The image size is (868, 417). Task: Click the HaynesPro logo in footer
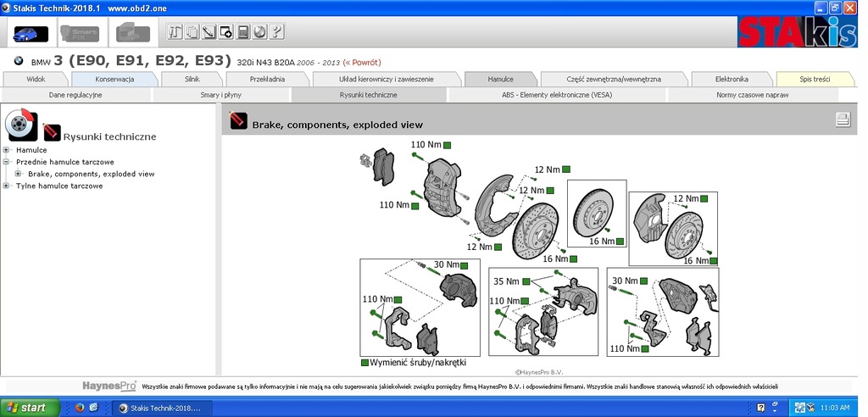109,386
